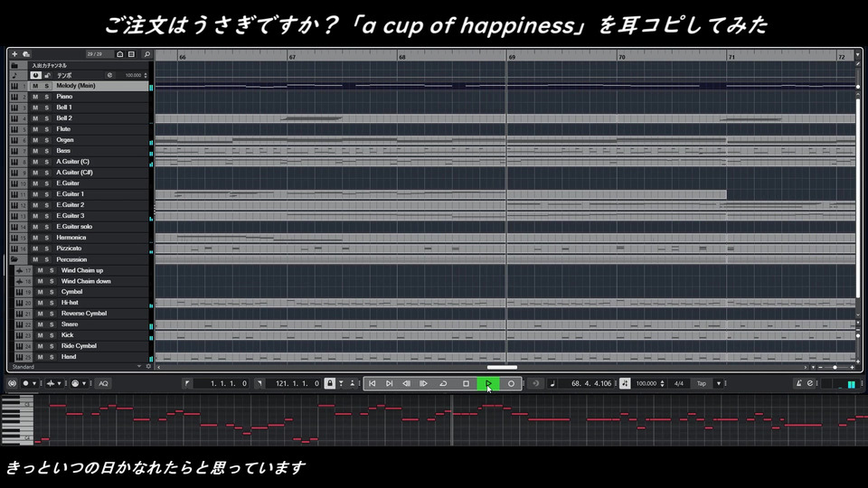Solo the Organ track
Screen dimensions: 868x488
click(46, 140)
